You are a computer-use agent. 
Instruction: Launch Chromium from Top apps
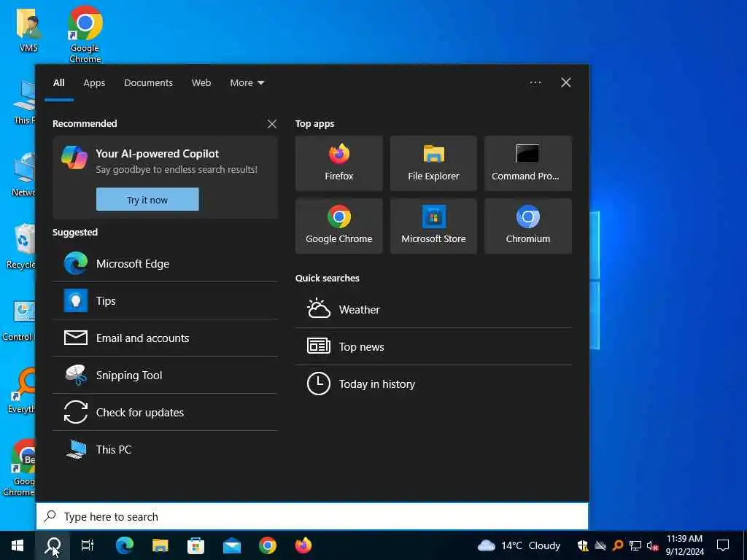(528, 226)
